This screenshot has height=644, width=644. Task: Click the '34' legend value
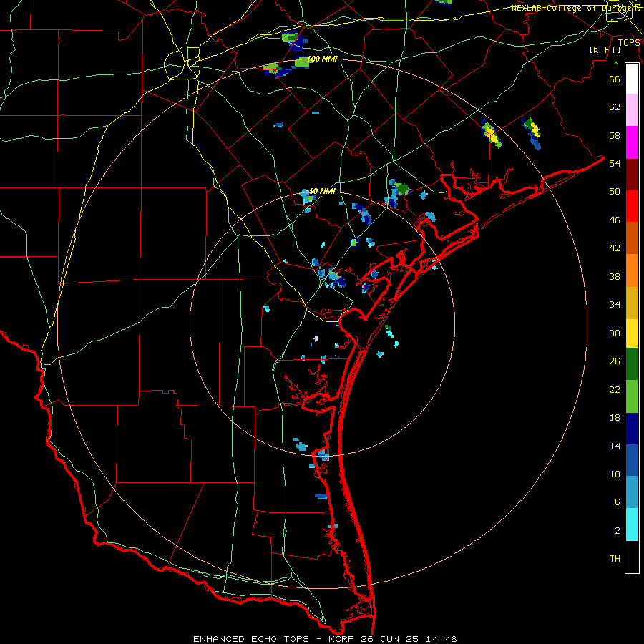(x=615, y=305)
